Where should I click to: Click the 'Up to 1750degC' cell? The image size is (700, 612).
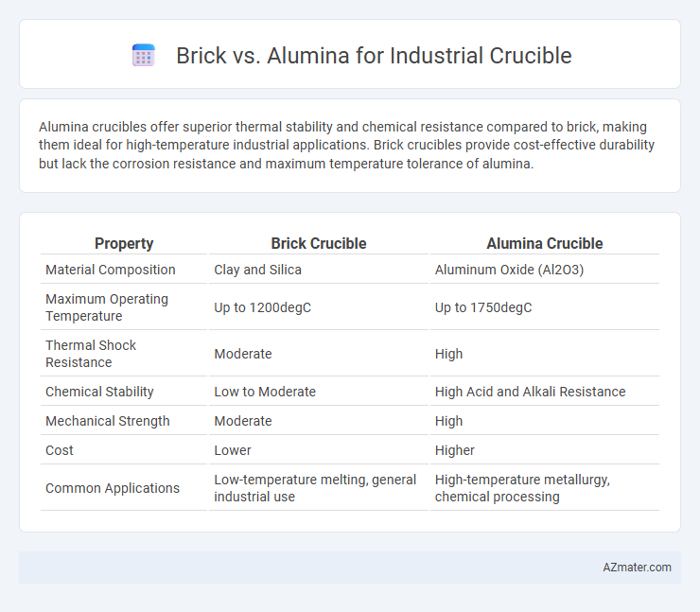coord(483,307)
